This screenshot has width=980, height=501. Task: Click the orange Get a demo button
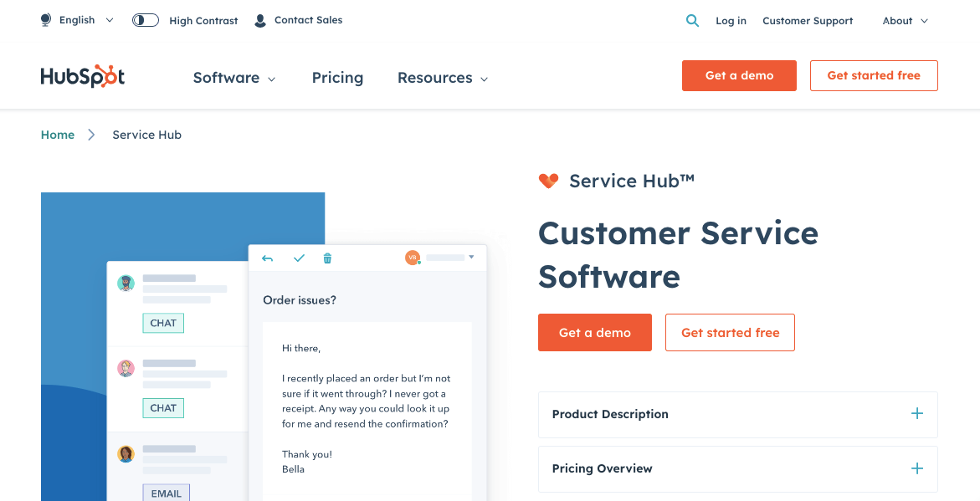click(x=595, y=332)
